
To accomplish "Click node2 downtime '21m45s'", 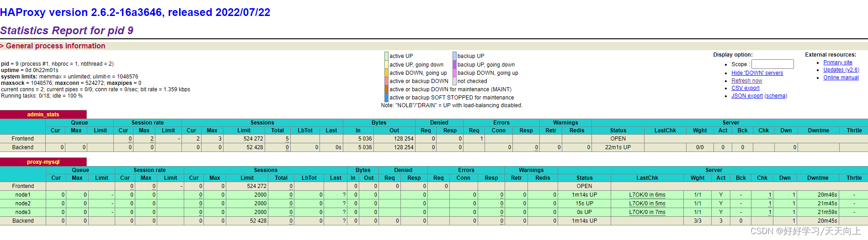I will point(827,203).
